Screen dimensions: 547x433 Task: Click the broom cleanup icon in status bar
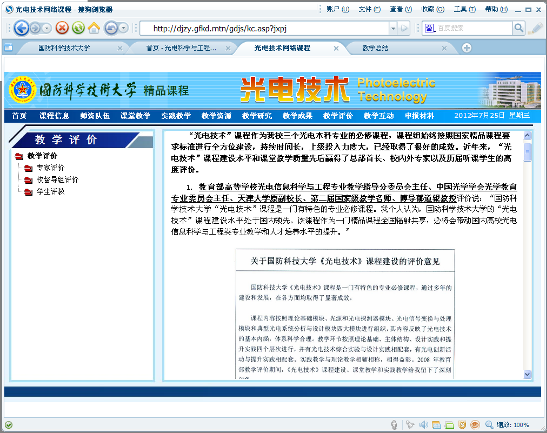coord(410,425)
